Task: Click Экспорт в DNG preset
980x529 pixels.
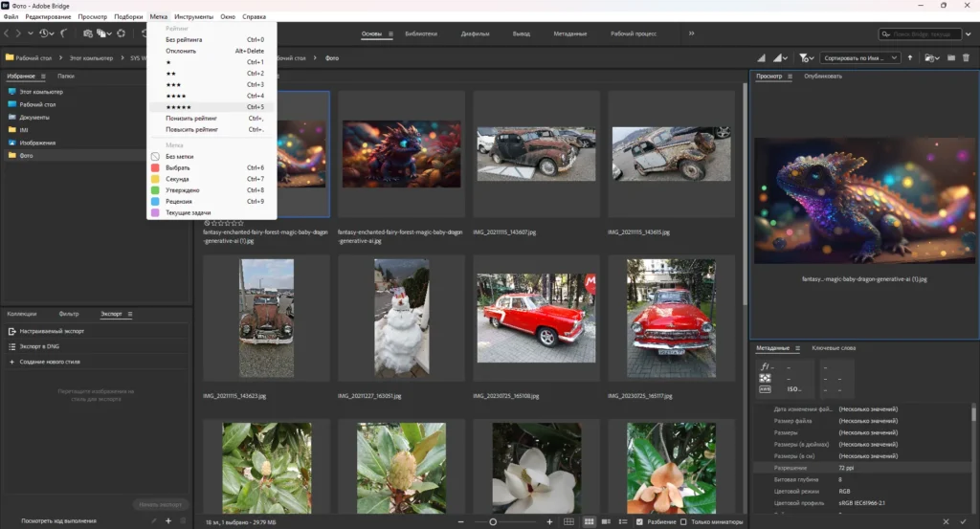Action: coord(39,346)
